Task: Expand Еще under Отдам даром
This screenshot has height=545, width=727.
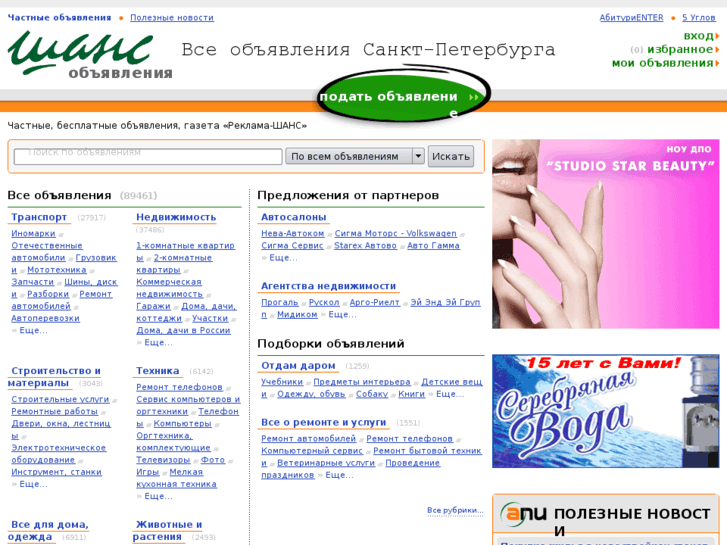Action: click(x=450, y=394)
